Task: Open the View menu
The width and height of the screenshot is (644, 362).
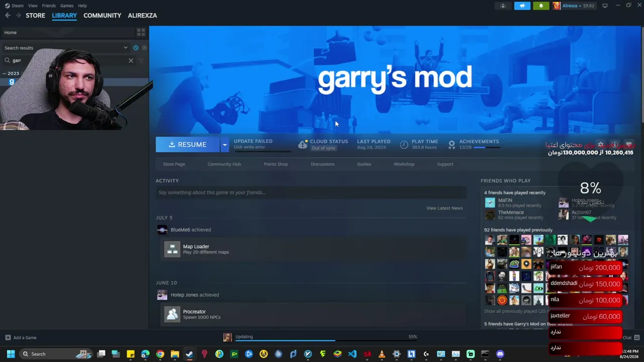Action: [x=33, y=6]
